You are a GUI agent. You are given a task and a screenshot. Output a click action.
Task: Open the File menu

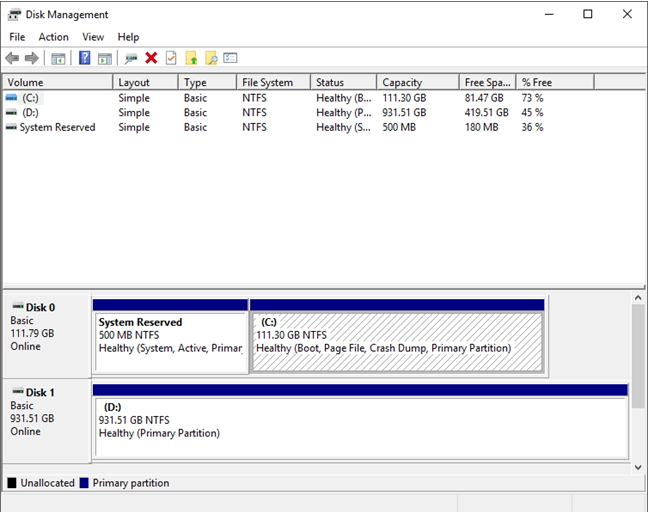pyautogui.click(x=17, y=37)
